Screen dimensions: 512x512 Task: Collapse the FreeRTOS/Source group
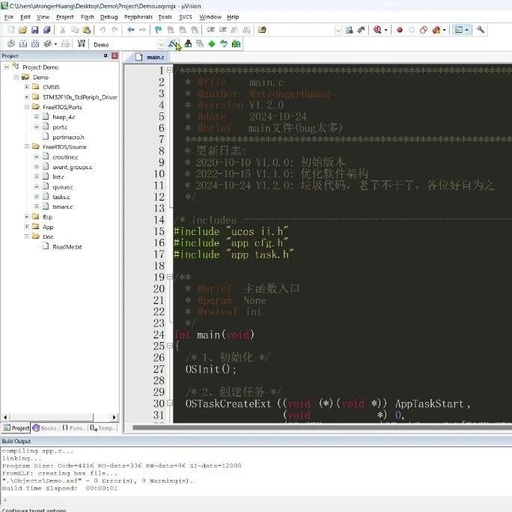27,147
